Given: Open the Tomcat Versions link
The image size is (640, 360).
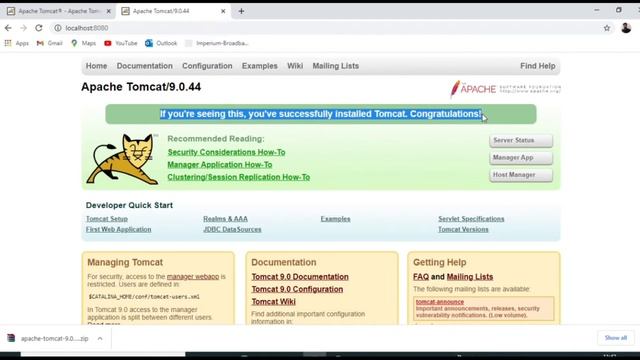Looking at the screenshot, I should (463, 229).
